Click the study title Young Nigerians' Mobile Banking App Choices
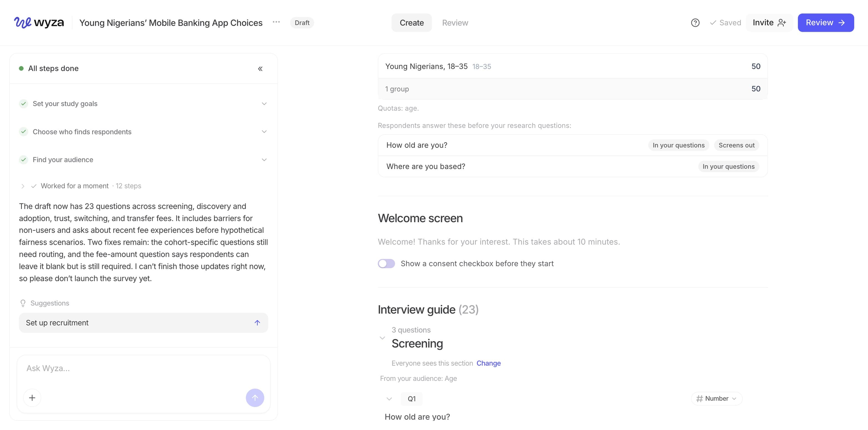This screenshot has height=430, width=868. point(171,23)
